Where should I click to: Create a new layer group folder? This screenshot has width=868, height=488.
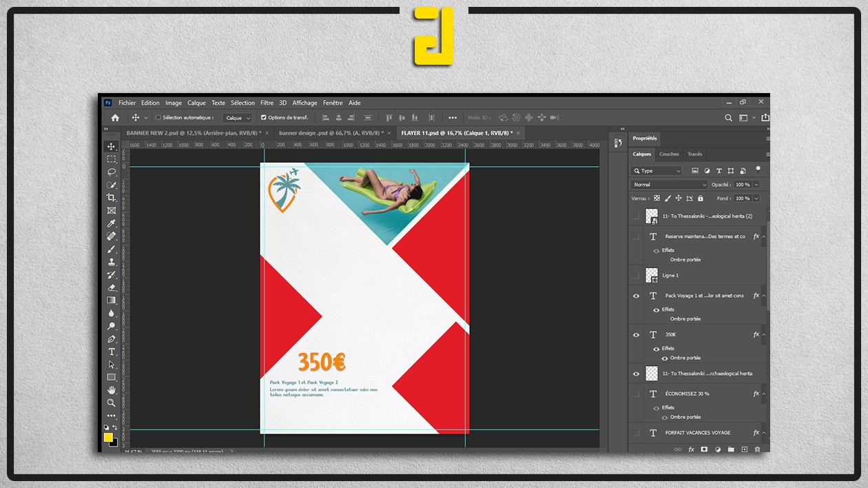(x=731, y=449)
